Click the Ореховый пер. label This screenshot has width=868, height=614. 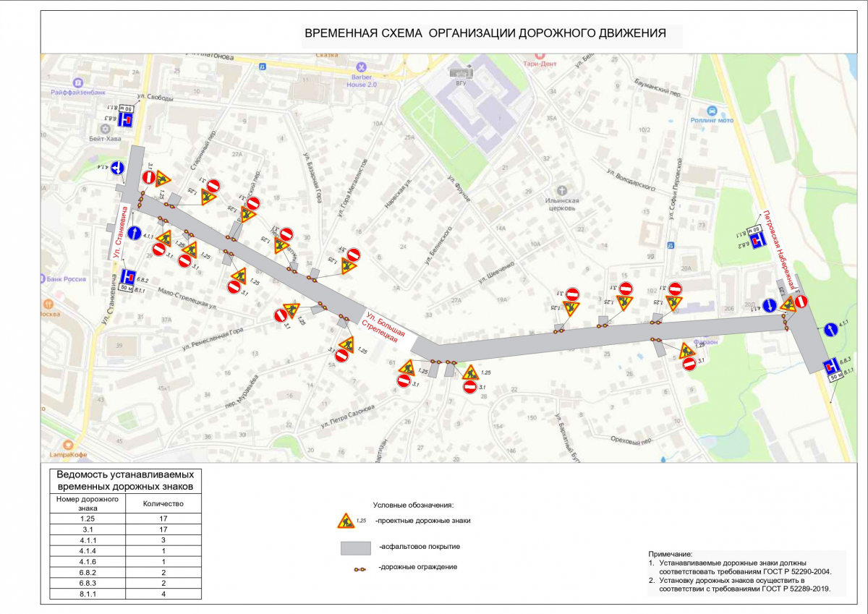[x=631, y=441]
